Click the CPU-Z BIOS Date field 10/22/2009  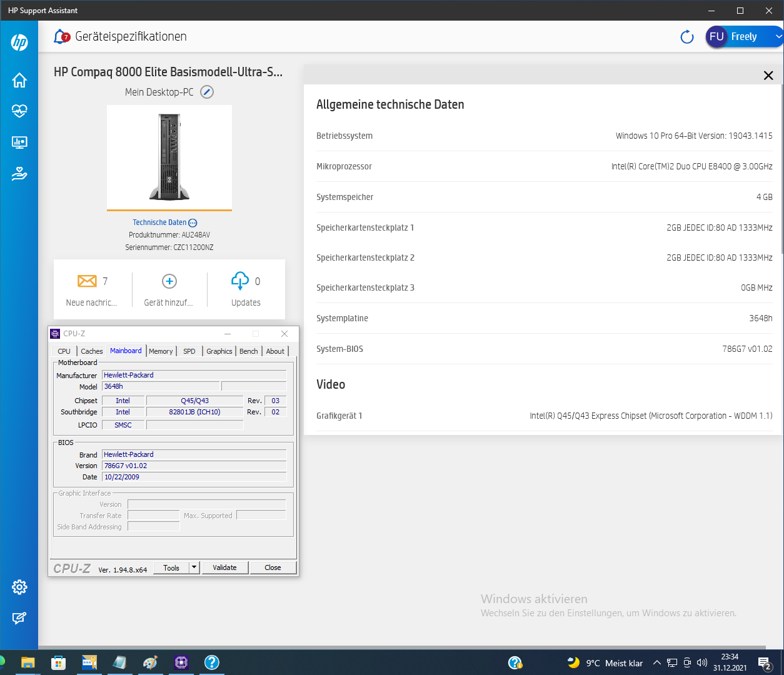tap(194, 477)
